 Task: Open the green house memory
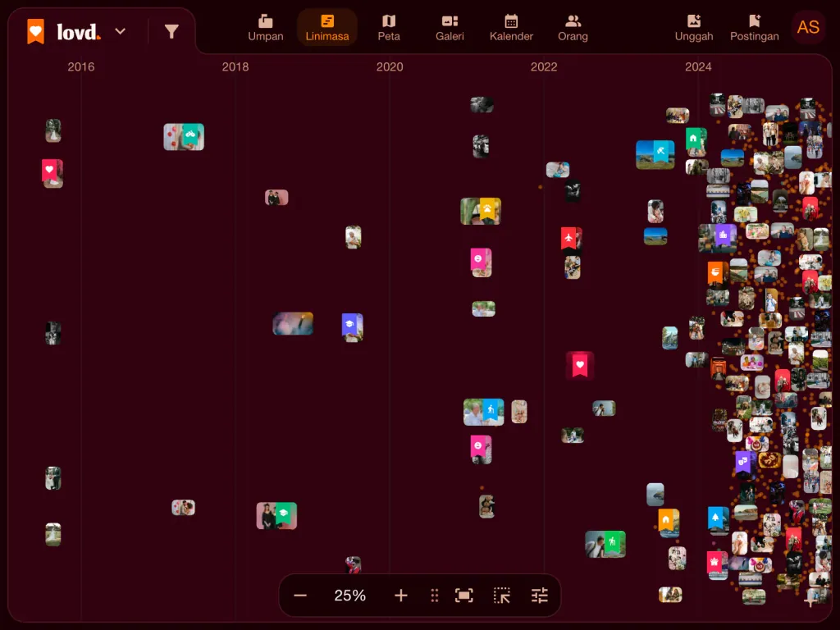(x=696, y=141)
